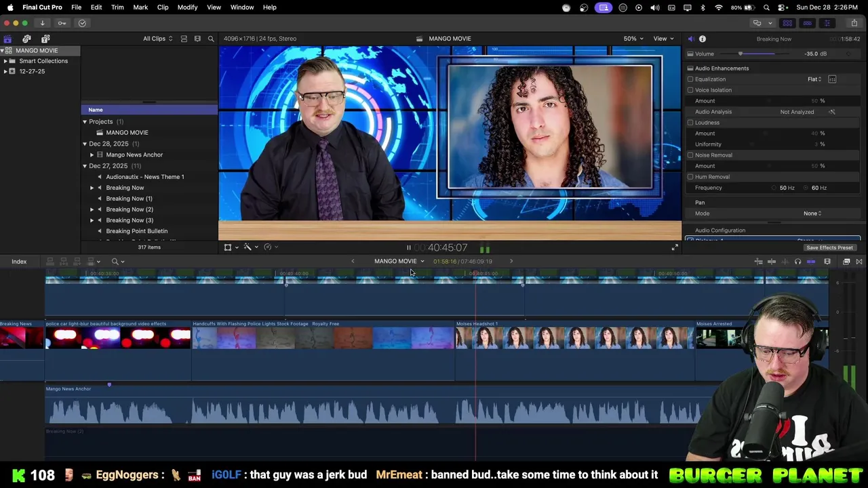Collapse the Projects group
Image resolution: width=868 pixels, height=488 pixels.
coord(85,122)
